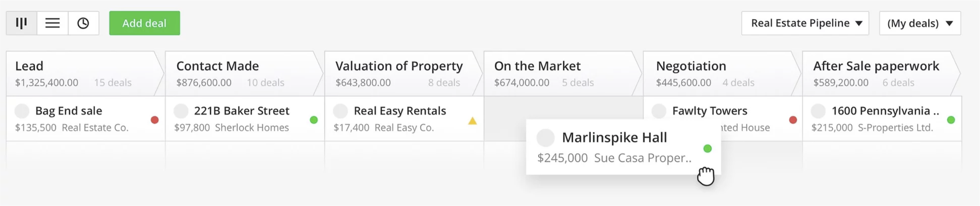Click red status dot on Bag End sale
The height and width of the screenshot is (206, 980).
pyautogui.click(x=155, y=120)
